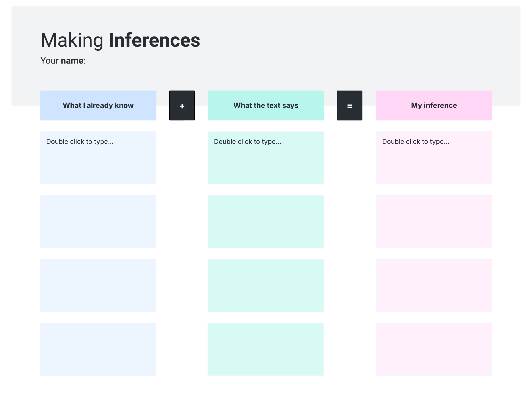This screenshot has height=393, width=532.
Task: Click the equals sign block
Action: 349,105
